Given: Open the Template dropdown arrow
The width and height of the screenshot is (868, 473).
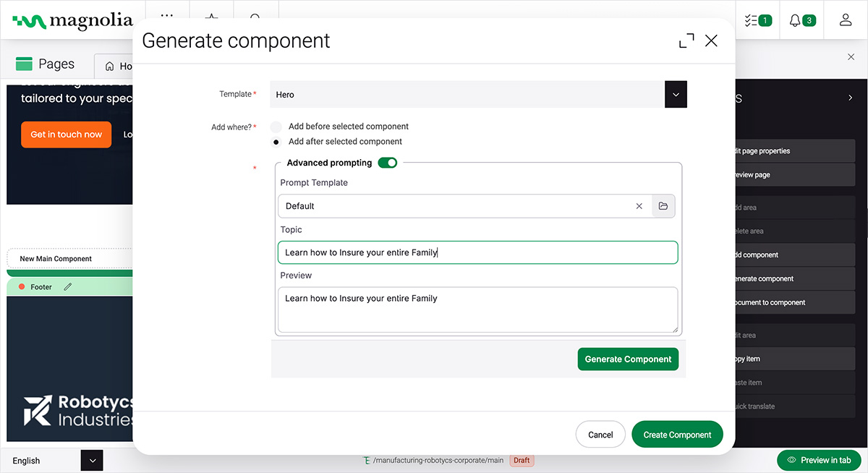Looking at the screenshot, I should (676, 95).
